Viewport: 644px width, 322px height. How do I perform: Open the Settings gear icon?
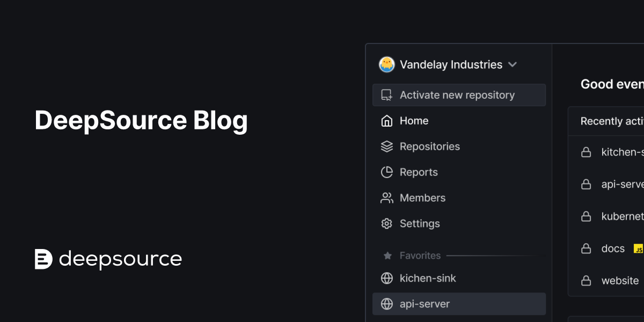[x=386, y=223]
